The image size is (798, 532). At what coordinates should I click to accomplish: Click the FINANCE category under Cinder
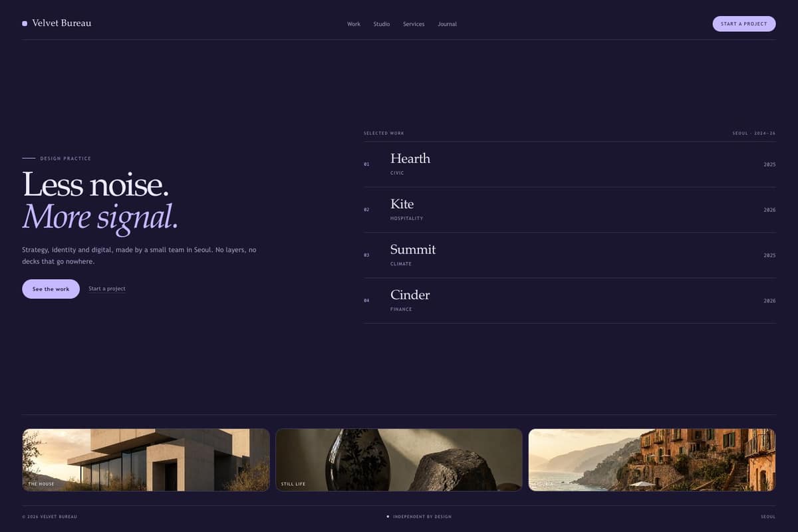coord(401,309)
